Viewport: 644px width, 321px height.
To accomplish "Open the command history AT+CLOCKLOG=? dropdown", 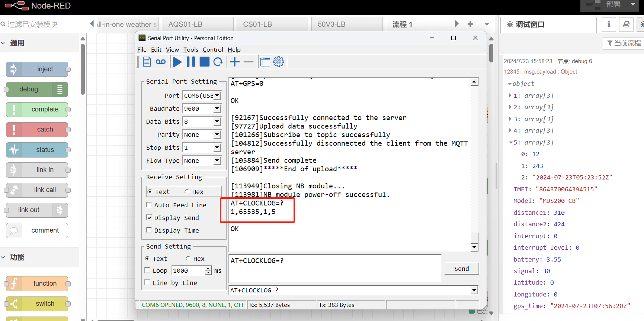I will pyautogui.click(x=474, y=290).
